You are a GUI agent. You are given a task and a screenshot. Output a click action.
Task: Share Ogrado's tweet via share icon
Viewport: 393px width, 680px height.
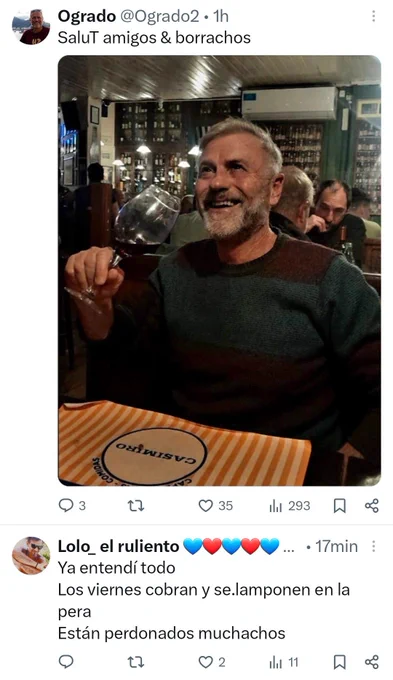coord(372,505)
